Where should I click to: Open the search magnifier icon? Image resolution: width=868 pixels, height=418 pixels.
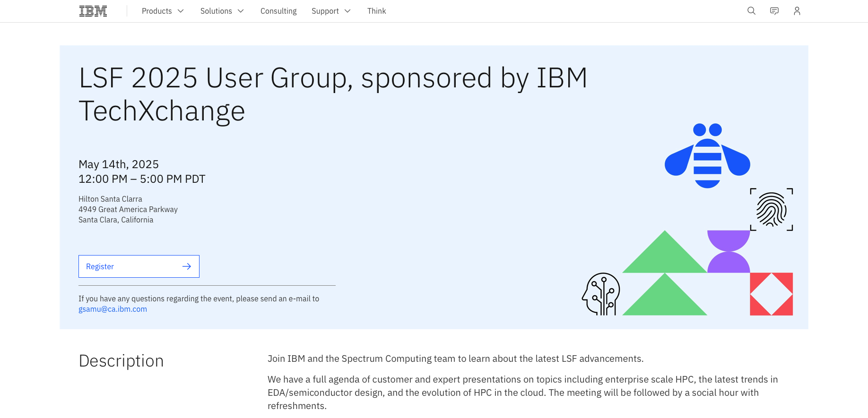click(x=751, y=11)
